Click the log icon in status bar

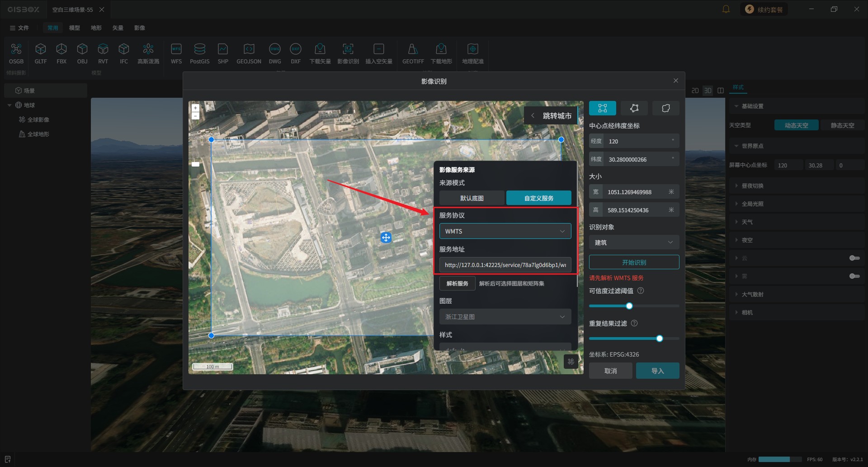tap(8, 459)
